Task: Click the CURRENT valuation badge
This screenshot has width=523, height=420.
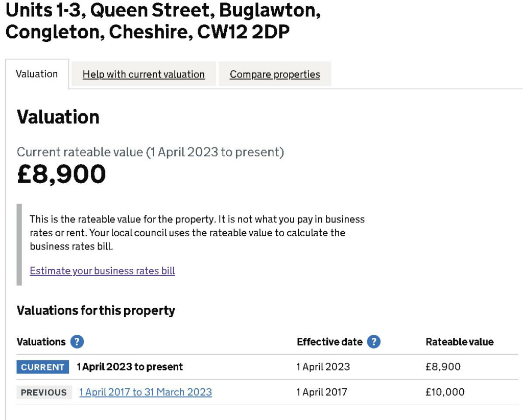Action: tap(42, 367)
